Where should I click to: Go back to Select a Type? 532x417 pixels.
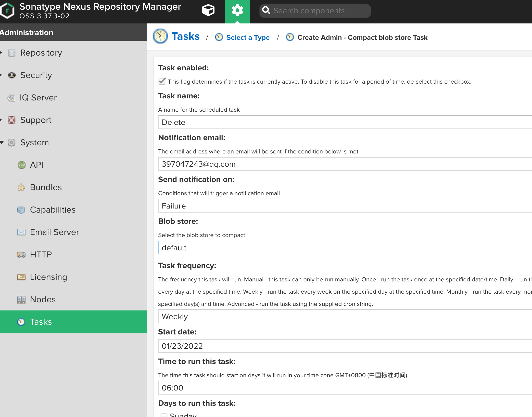[x=248, y=37]
